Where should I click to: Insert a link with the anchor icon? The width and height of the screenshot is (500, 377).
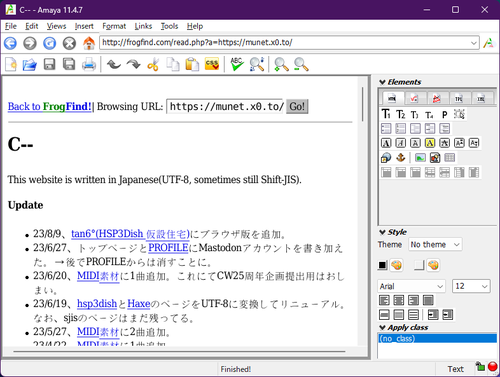tap(401, 157)
